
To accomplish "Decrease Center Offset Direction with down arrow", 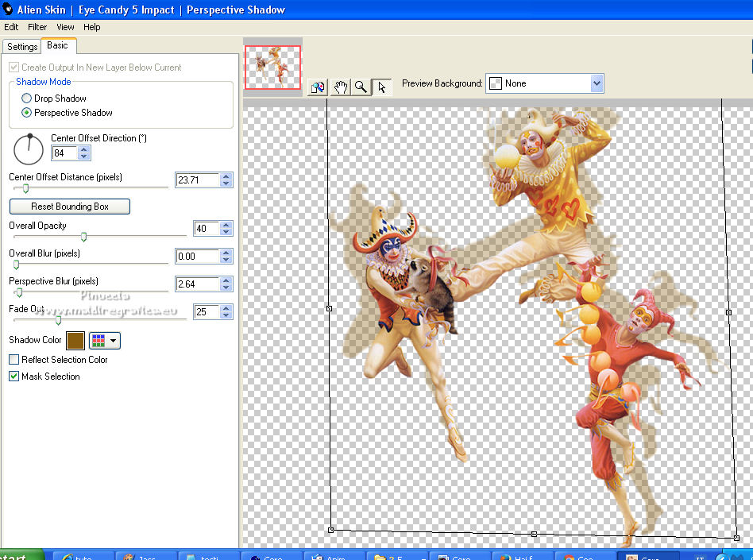I will 84,156.
